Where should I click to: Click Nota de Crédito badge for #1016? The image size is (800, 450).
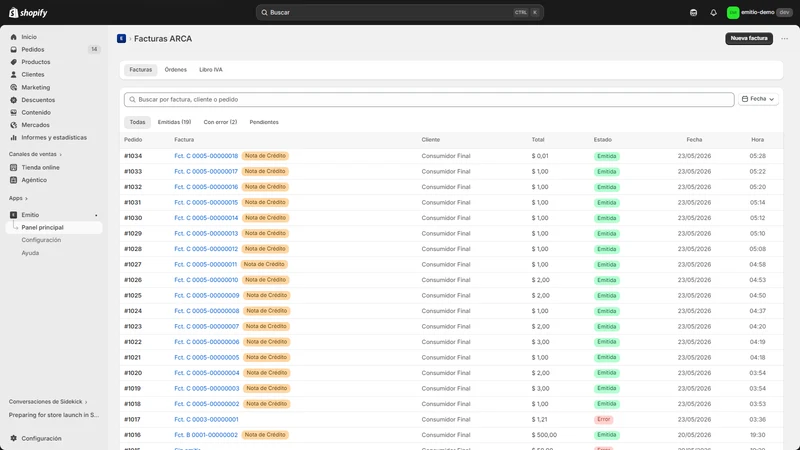point(265,435)
